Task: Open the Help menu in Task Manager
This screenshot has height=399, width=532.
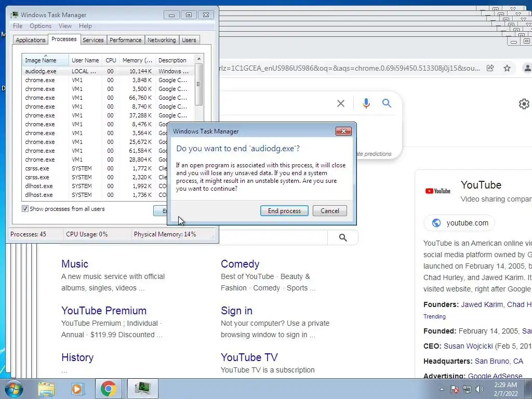Action: tap(85, 26)
